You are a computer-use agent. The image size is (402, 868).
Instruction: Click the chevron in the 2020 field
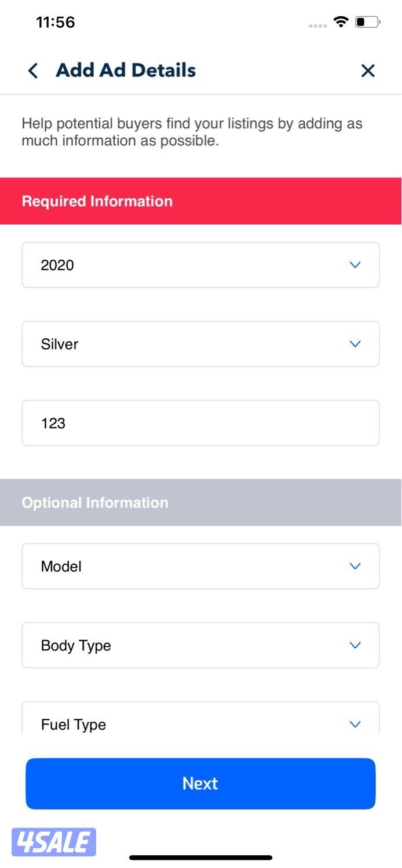355,265
